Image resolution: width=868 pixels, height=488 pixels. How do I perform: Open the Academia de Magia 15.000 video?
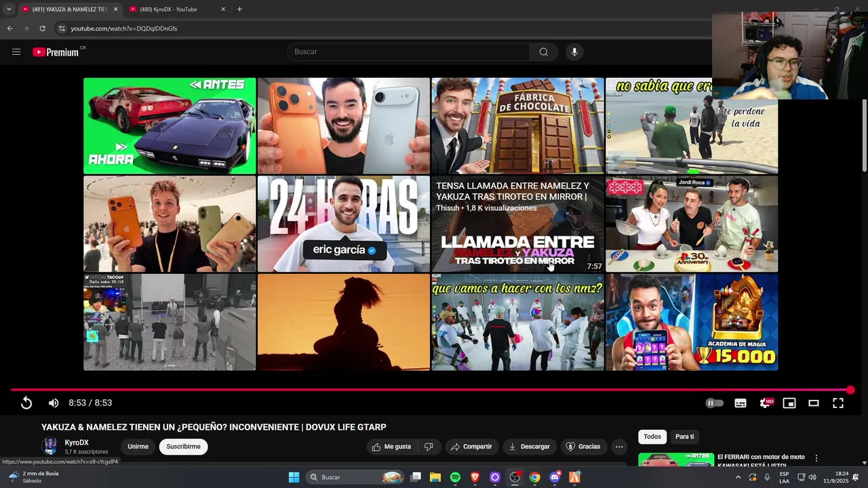click(x=692, y=322)
